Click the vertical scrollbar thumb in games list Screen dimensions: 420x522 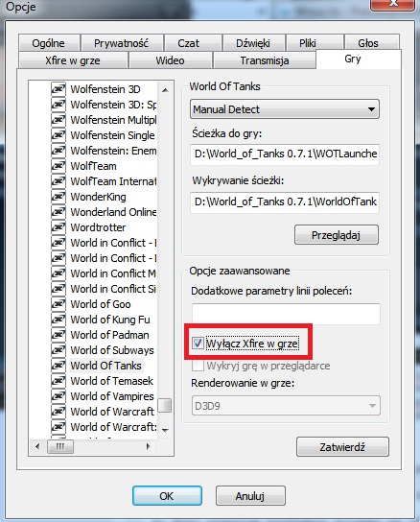click(x=165, y=406)
